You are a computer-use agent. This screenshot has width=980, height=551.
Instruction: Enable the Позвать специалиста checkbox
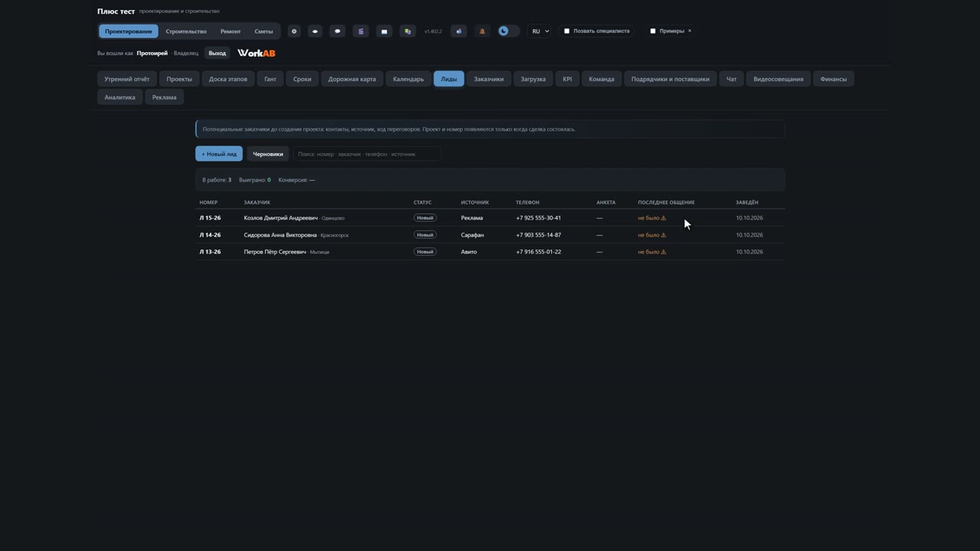567,31
